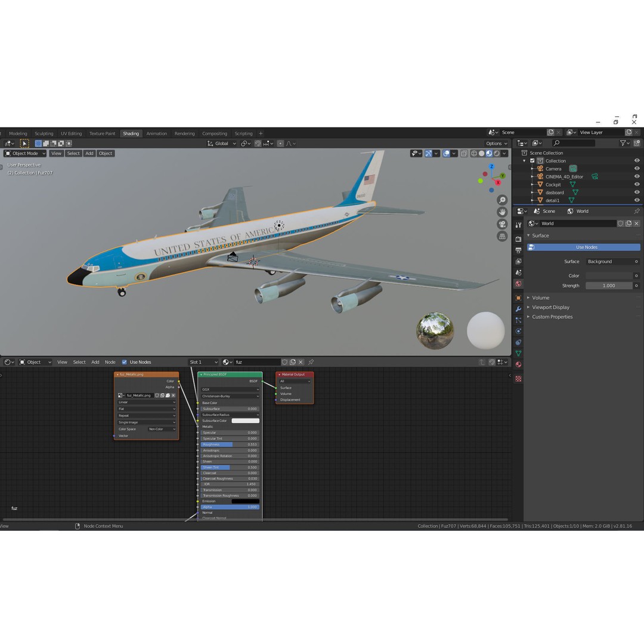
Task: Open the Scene properties tab in sidebar
Action: coord(518,273)
